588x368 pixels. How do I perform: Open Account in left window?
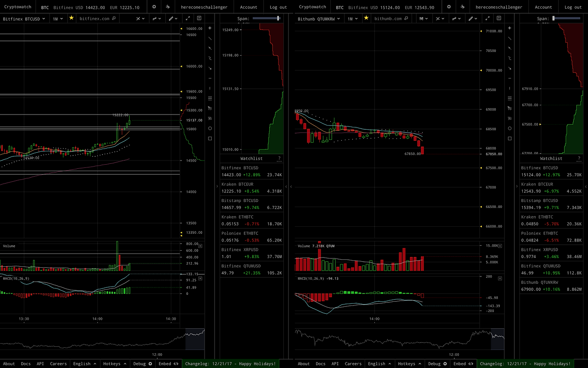[x=249, y=7]
